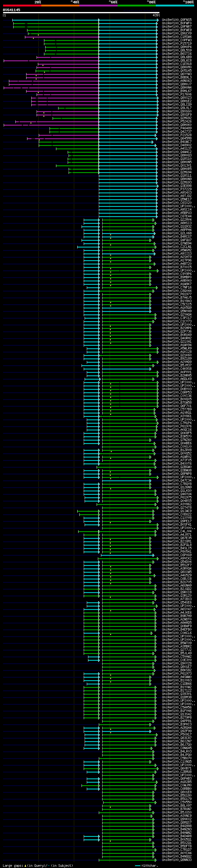Select UniRef100_P37229 label
The width and height of the screenshot is (197, 868).
pos(176,189)
